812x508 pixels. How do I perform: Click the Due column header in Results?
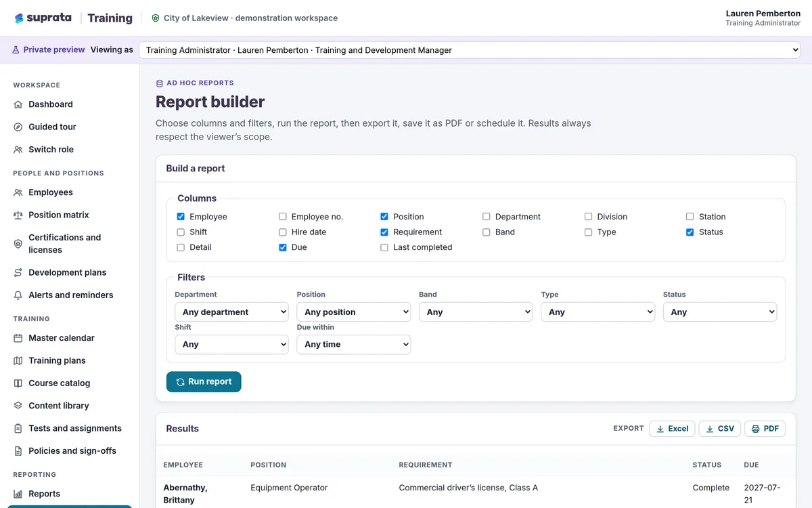point(751,465)
